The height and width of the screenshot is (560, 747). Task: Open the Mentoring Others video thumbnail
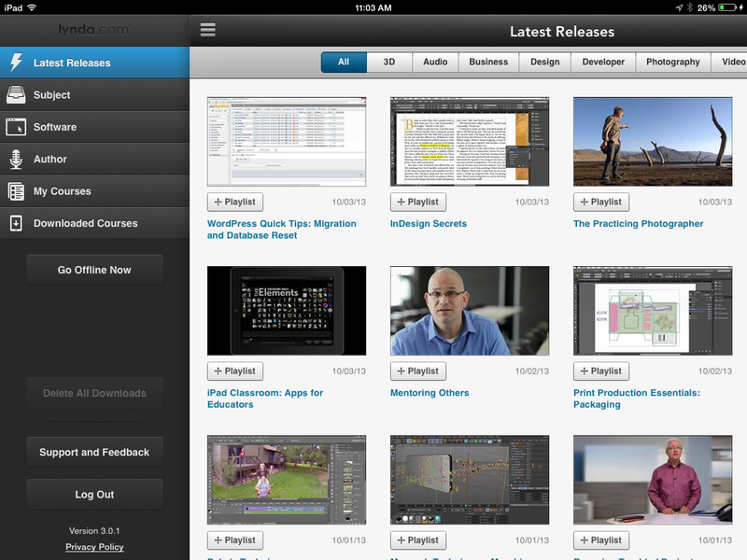coord(469,311)
